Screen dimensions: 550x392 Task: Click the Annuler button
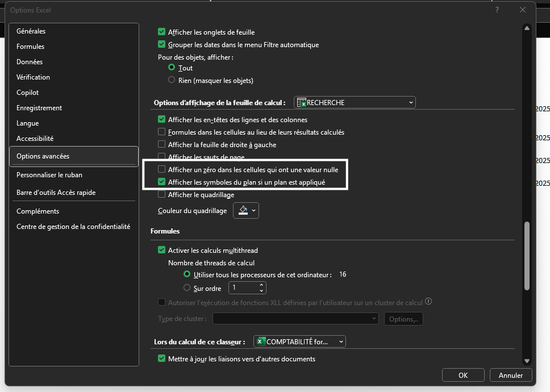(x=510, y=376)
